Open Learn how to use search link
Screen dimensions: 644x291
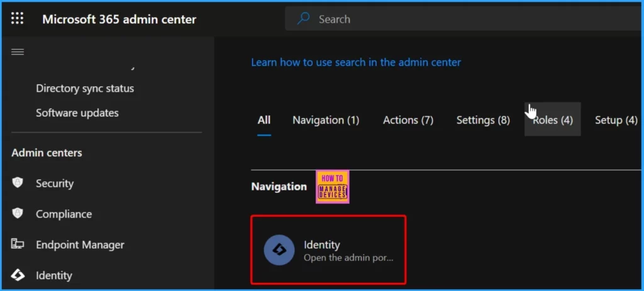(x=356, y=62)
